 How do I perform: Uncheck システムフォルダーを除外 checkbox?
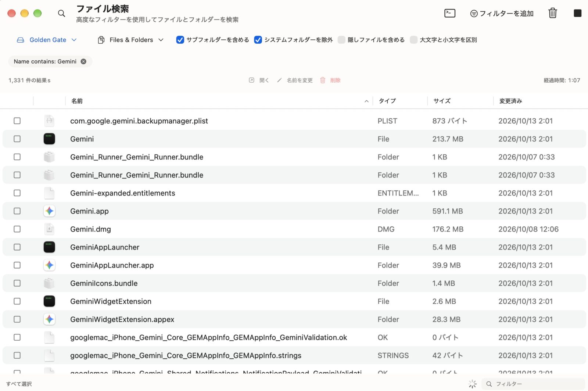258,40
